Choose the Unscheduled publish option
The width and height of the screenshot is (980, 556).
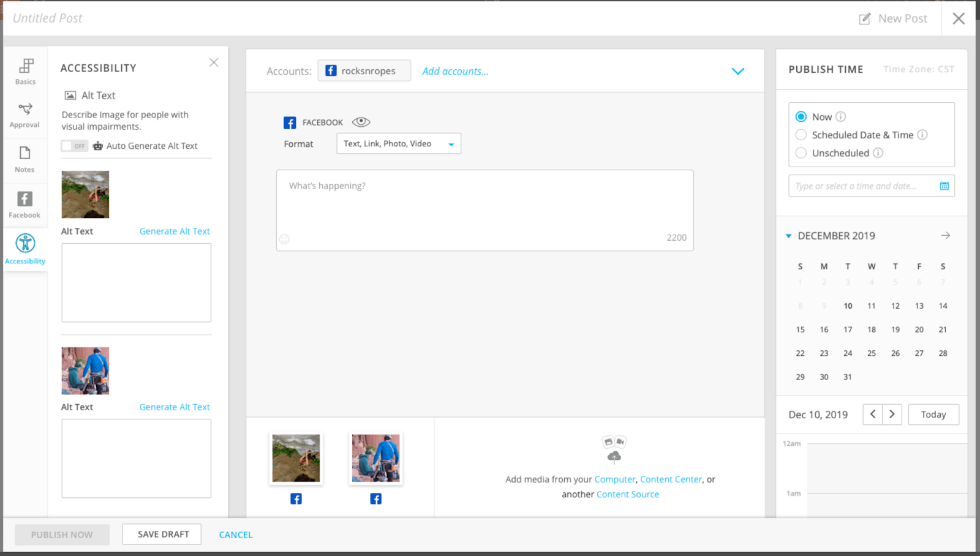tap(801, 153)
